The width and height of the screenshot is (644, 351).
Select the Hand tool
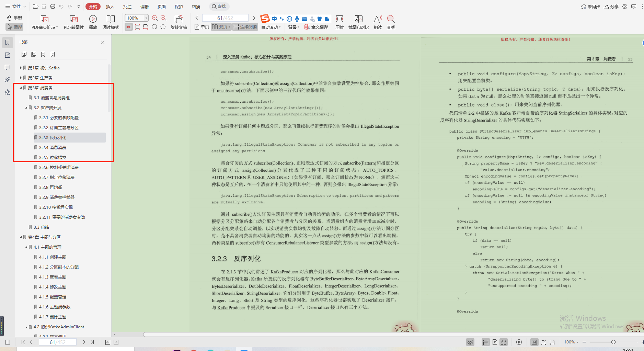(x=14, y=18)
